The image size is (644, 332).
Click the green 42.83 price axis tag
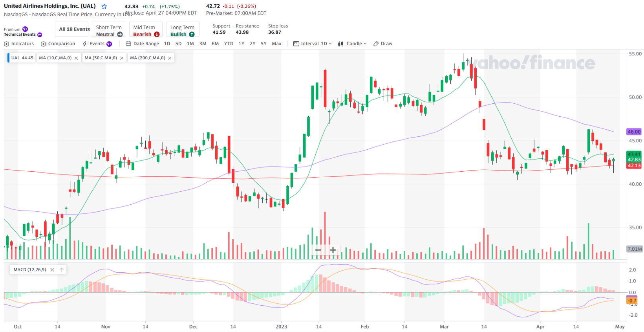pos(634,160)
